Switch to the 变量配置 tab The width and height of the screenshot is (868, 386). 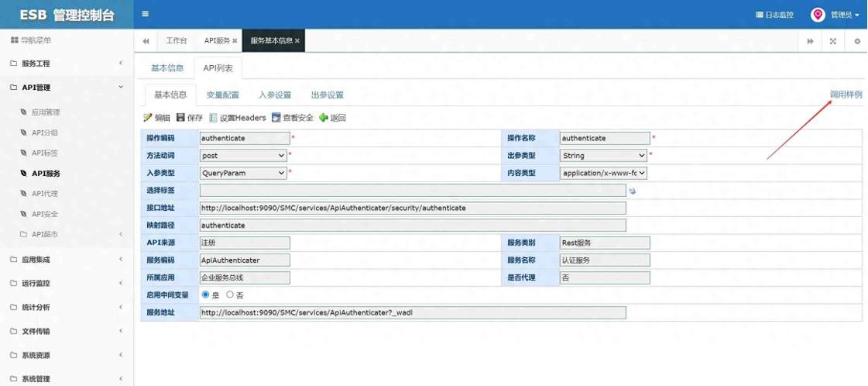[222, 95]
